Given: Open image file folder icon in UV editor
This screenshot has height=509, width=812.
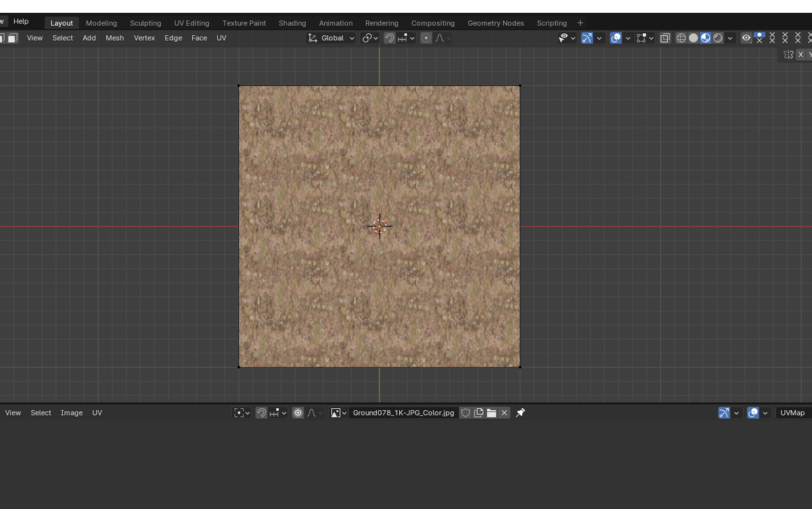Looking at the screenshot, I should (x=491, y=413).
